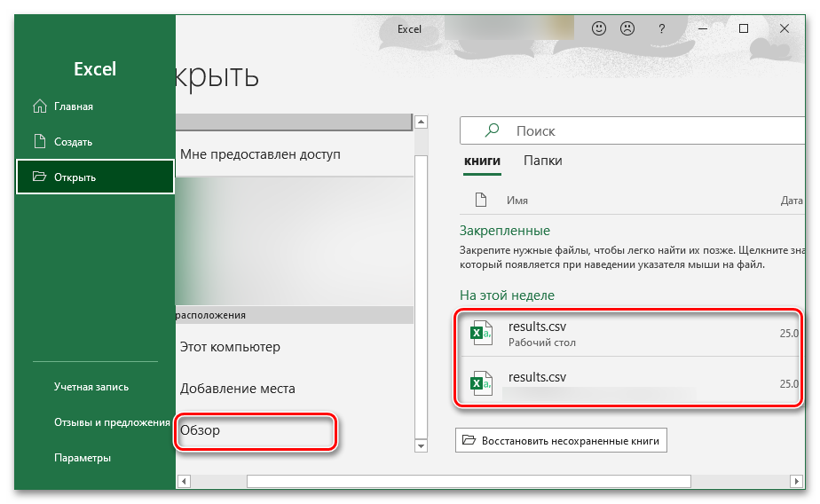Viewport: 820px width, 504px height.
Task: Select Этот компьютер location
Action: [x=230, y=347]
